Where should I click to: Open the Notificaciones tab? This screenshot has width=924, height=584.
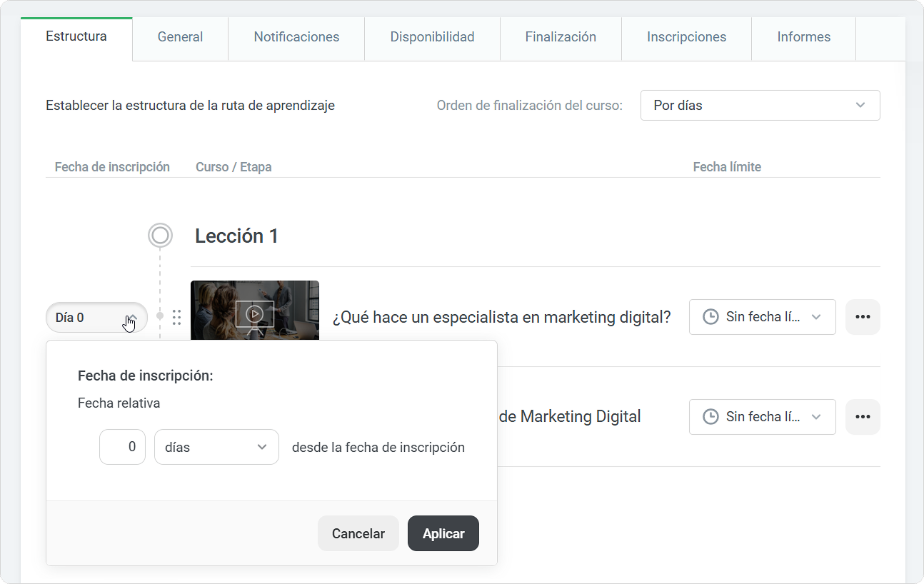(x=296, y=37)
